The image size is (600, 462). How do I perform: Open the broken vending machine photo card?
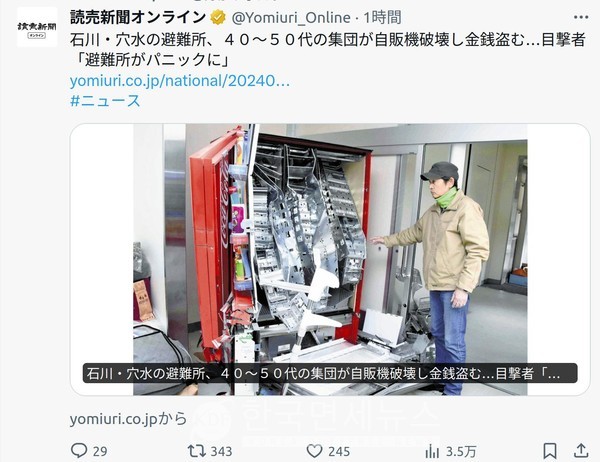(330, 260)
